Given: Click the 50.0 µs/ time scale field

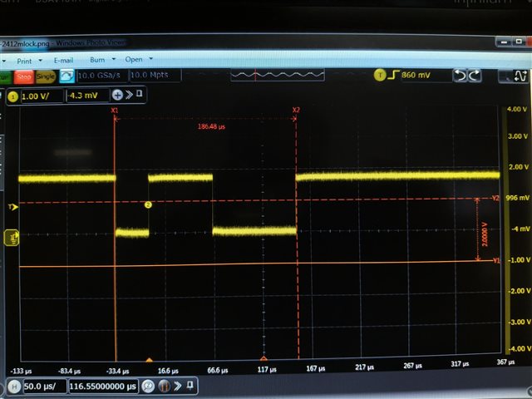Looking at the screenshot, I should [45, 387].
